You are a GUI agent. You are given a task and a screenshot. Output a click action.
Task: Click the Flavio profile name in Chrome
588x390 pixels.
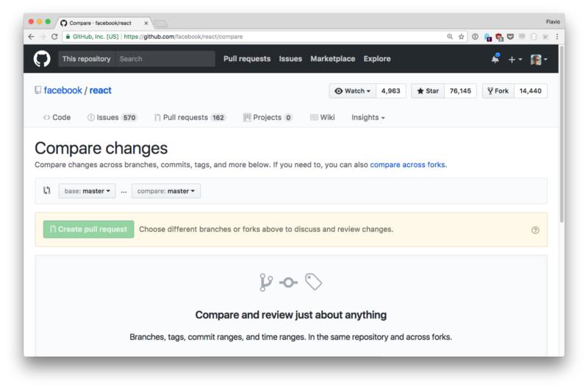(553, 22)
